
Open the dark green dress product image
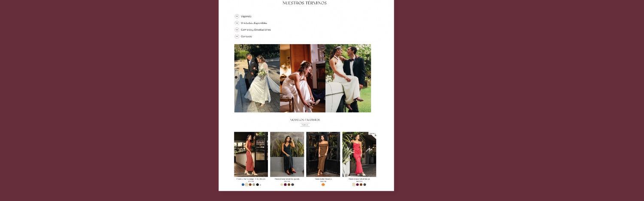tap(287, 154)
